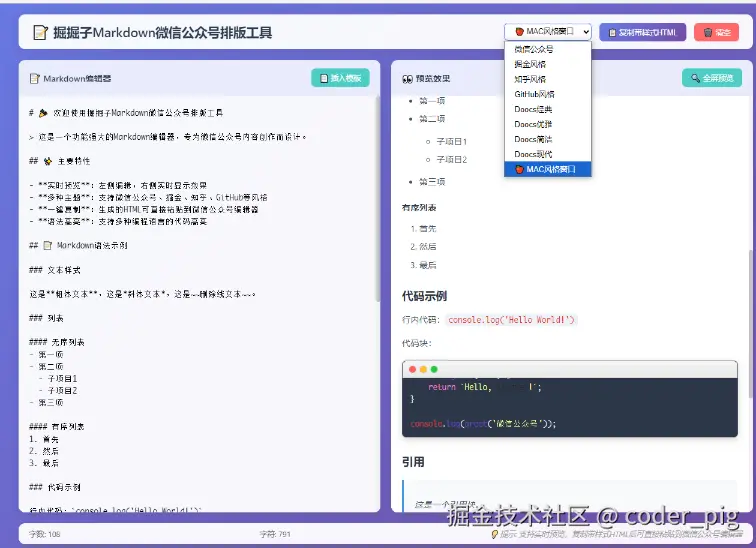Image resolution: width=756 pixels, height=548 pixels.
Task: Click the red dot on the code window
Action: point(412,369)
